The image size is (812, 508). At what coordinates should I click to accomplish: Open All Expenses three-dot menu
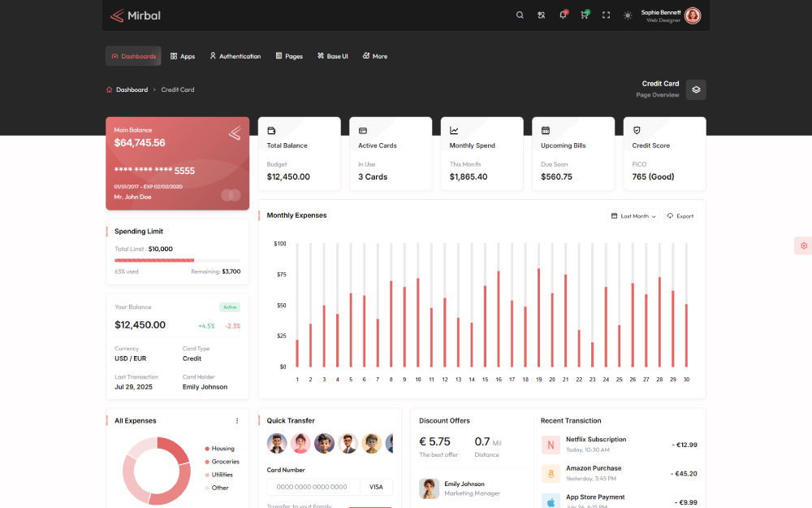237,421
